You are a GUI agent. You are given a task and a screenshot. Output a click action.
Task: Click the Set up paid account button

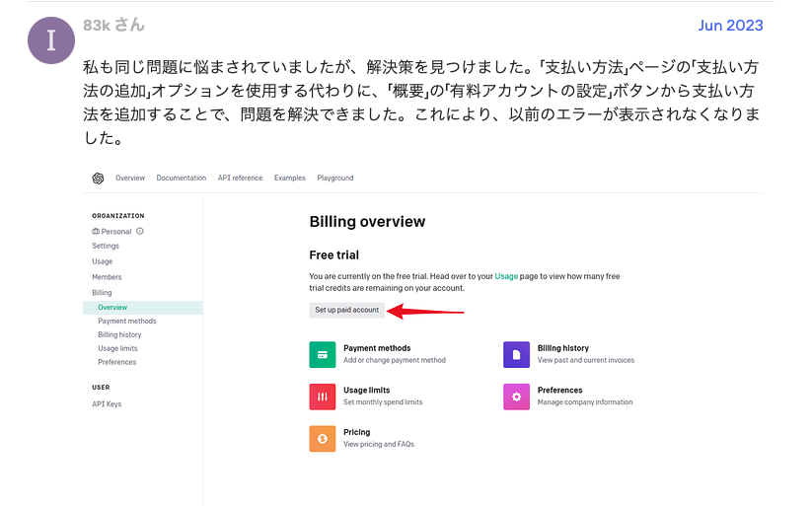click(x=347, y=310)
